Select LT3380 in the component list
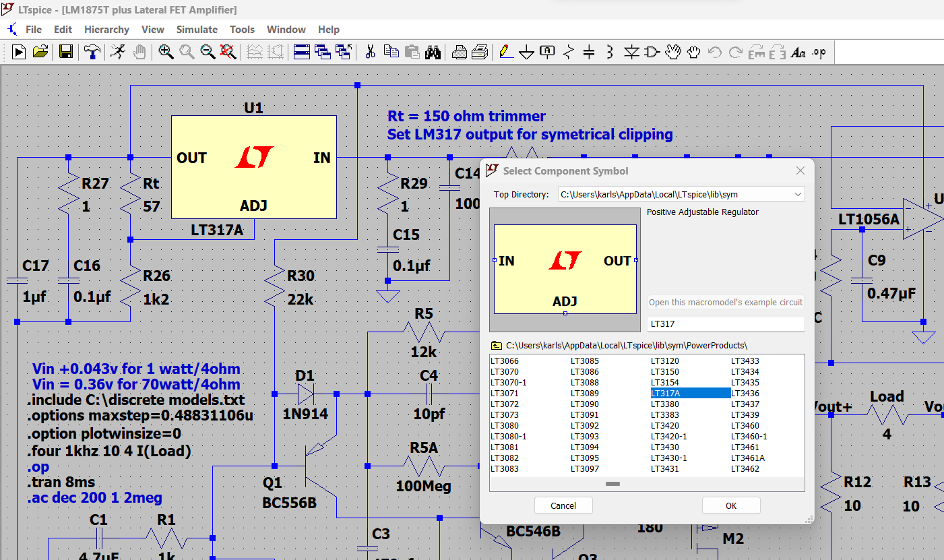The width and height of the screenshot is (944, 560). point(665,404)
